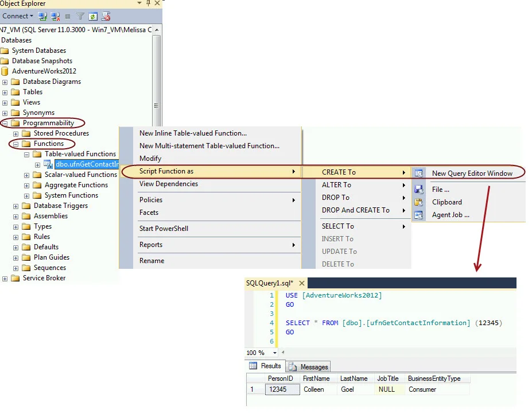Click the File save disk icon
The image size is (532, 413).
(x=419, y=190)
